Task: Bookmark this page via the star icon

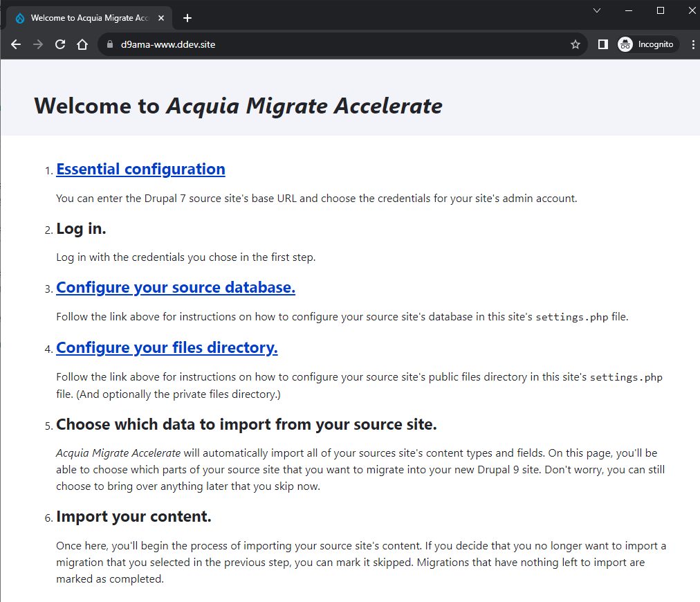Action: [x=575, y=44]
